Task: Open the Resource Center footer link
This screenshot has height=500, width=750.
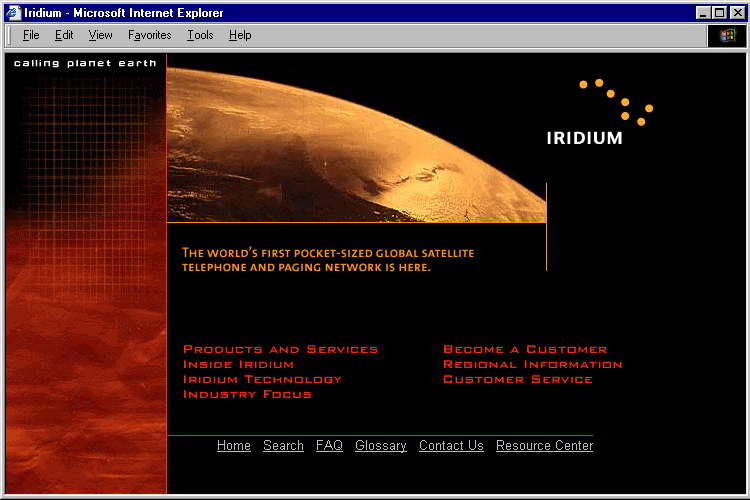Action: 544,446
